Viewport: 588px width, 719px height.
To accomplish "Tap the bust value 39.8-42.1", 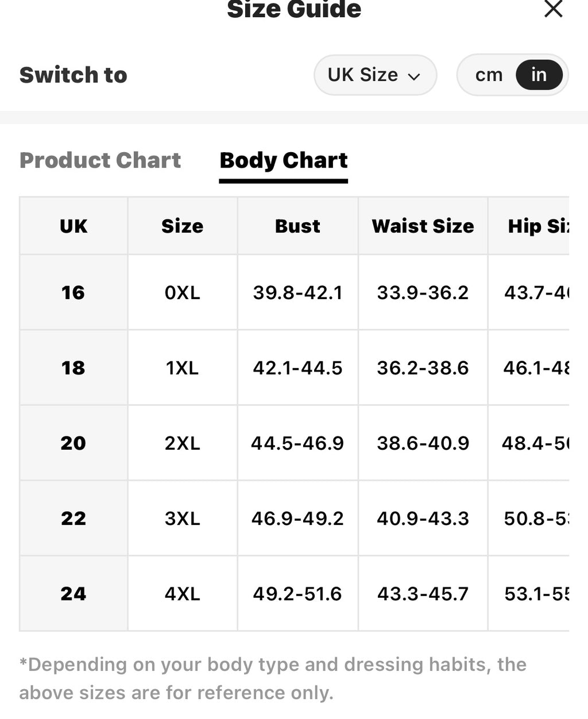I will tap(297, 292).
